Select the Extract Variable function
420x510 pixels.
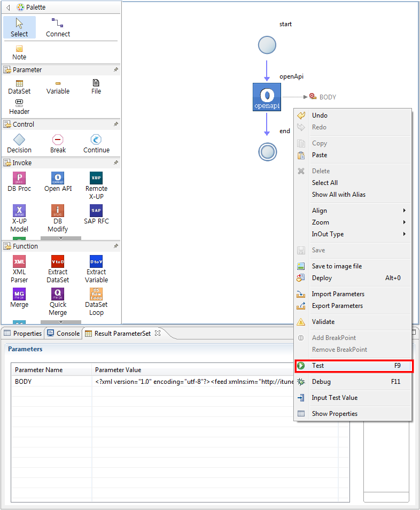click(x=96, y=269)
